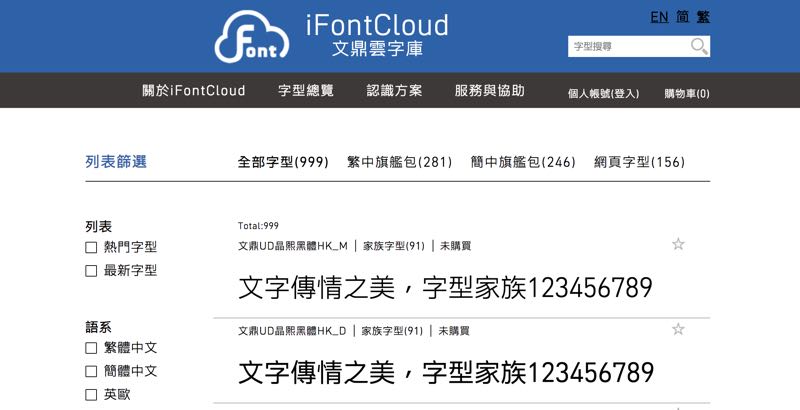Select 網頁字型(156) tab
This screenshot has height=410, width=800.
pyautogui.click(x=639, y=162)
